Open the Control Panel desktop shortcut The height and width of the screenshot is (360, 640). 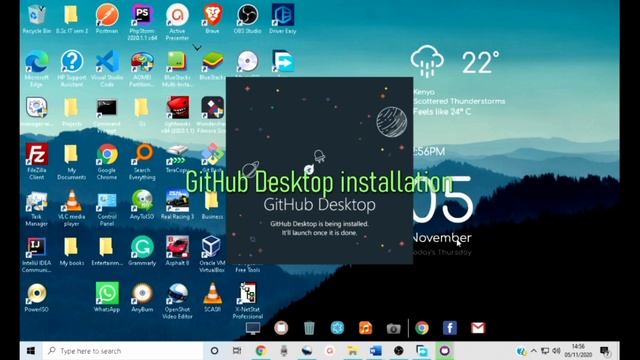107,208
